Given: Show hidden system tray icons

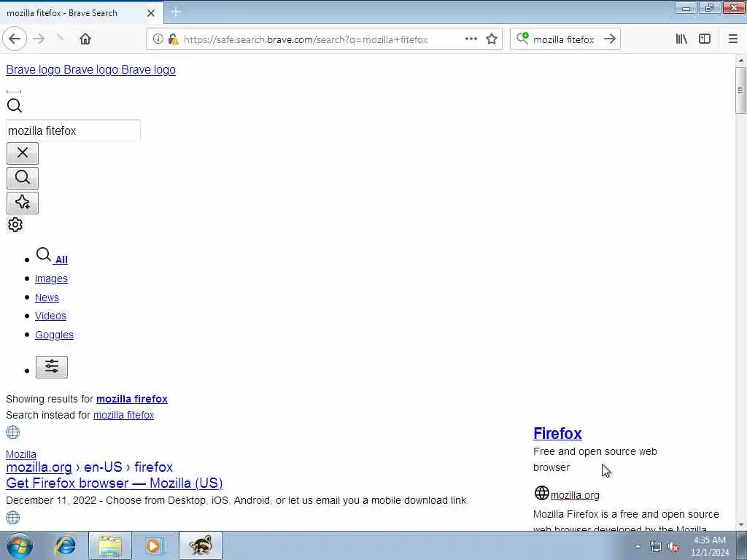Looking at the screenshot, I should click(x=638, y=546).
